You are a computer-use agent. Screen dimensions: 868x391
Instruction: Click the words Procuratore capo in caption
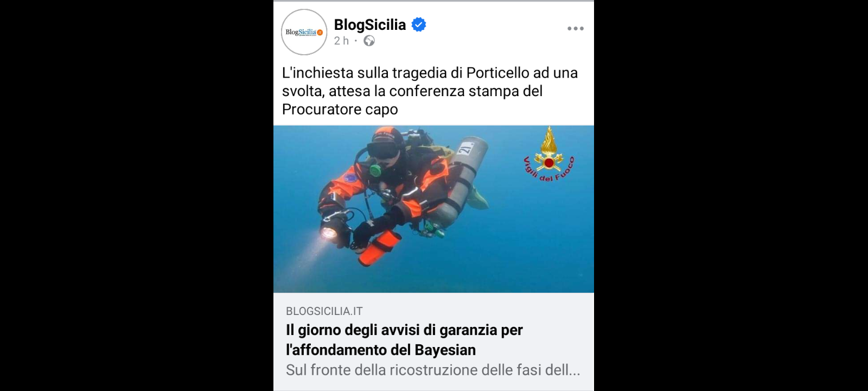pos(340,109)
